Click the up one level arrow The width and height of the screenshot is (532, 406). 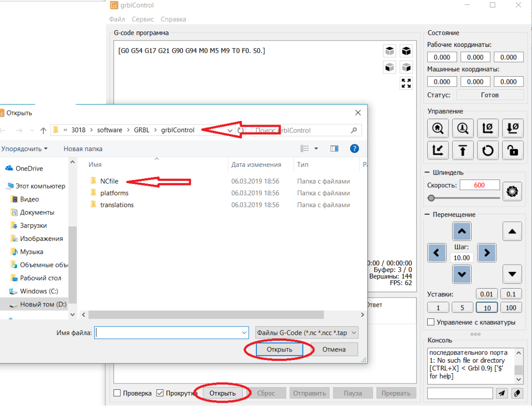(43, 130)
